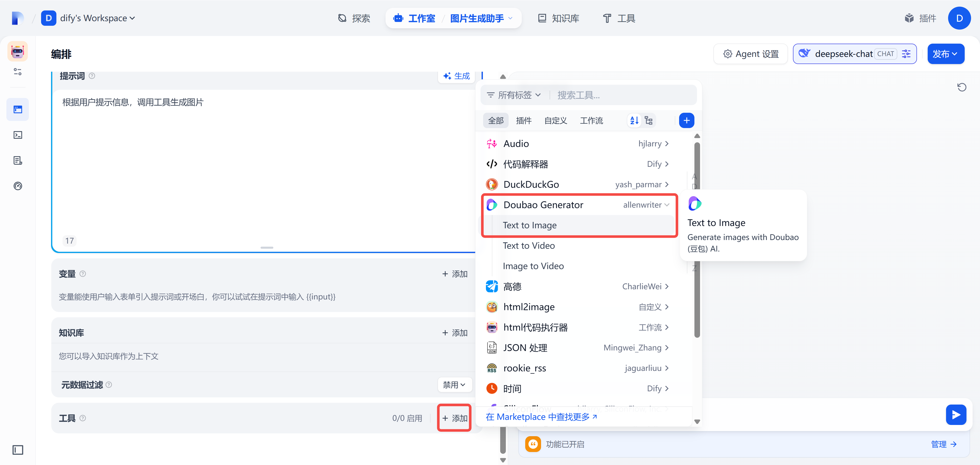Click the Agent 设置 button
Image resolution: width=980 pixels, height=465 pixels.
(x=751, y=54)
